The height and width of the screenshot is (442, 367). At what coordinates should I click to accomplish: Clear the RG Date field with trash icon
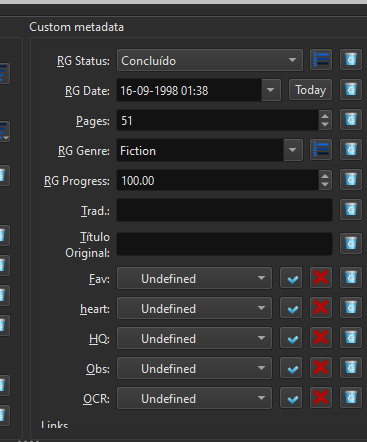(351, 90)
